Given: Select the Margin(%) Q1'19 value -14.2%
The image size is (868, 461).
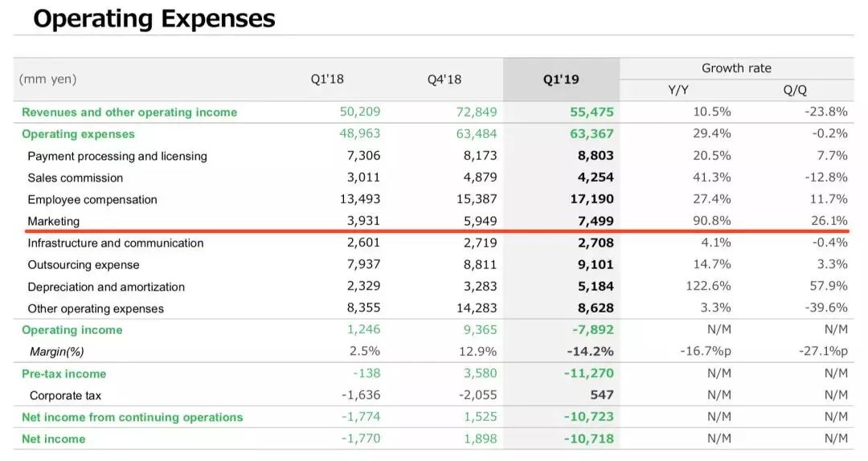Looking at the screenshot, I should click(590, 351).
